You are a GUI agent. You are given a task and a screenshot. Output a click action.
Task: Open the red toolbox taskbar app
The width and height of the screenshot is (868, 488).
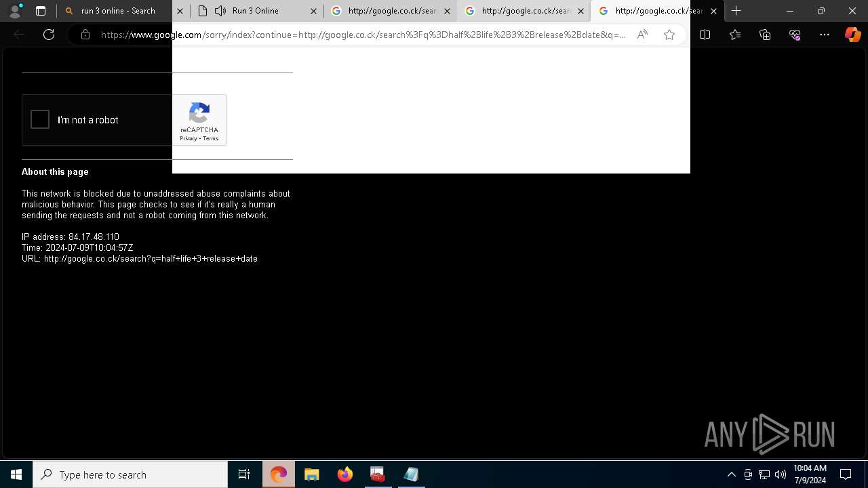point(378,474)
